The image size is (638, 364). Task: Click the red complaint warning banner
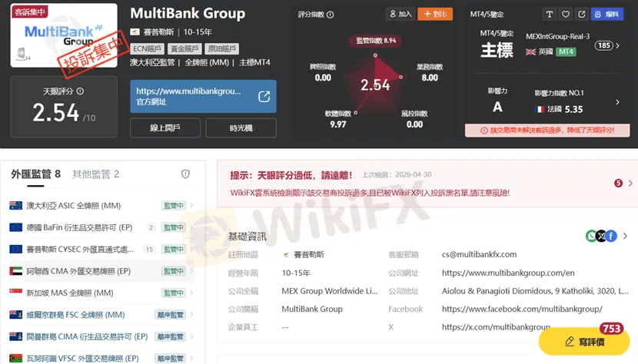(x=547, y=131)
